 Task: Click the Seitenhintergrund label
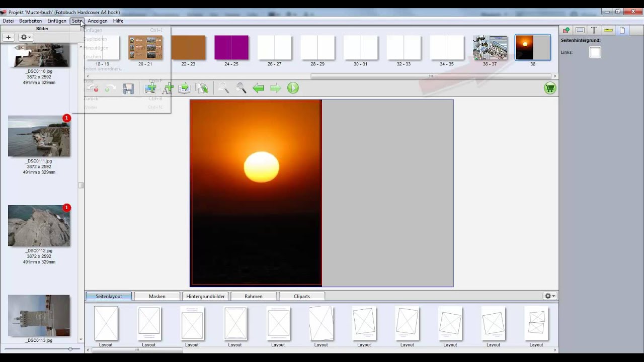tap(581, 40)
